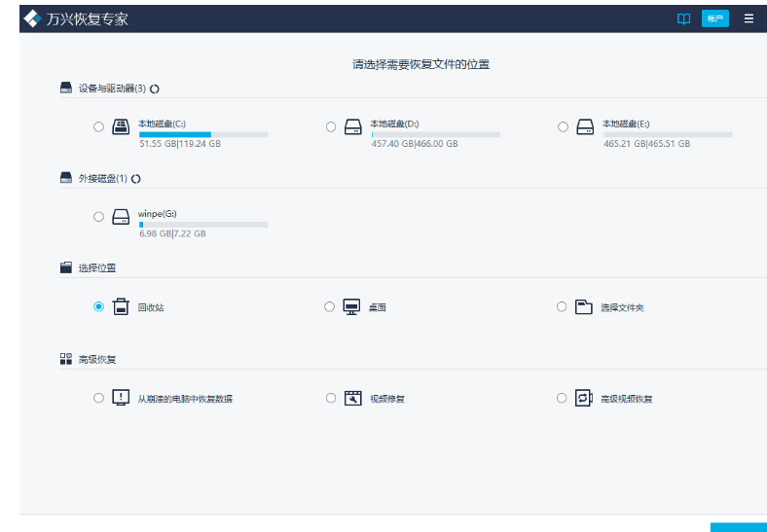Refresh the 设备与驱动器 drive list
Image resolution: width=767 pixels, height=532 pixels.
tap(155, 89)
